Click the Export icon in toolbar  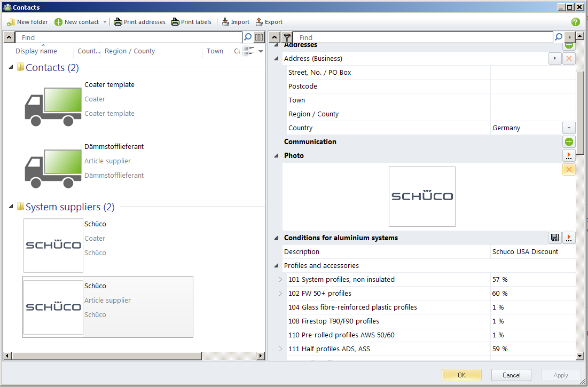pos(260,22)
